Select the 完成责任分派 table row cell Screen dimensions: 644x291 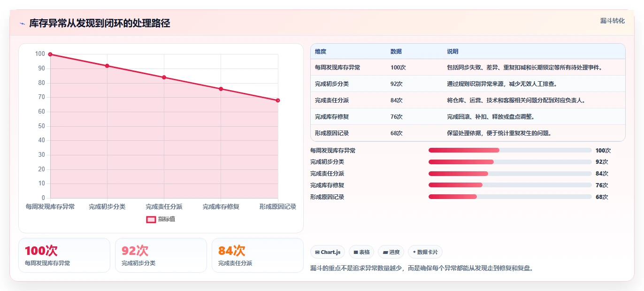tap(348, 100)
